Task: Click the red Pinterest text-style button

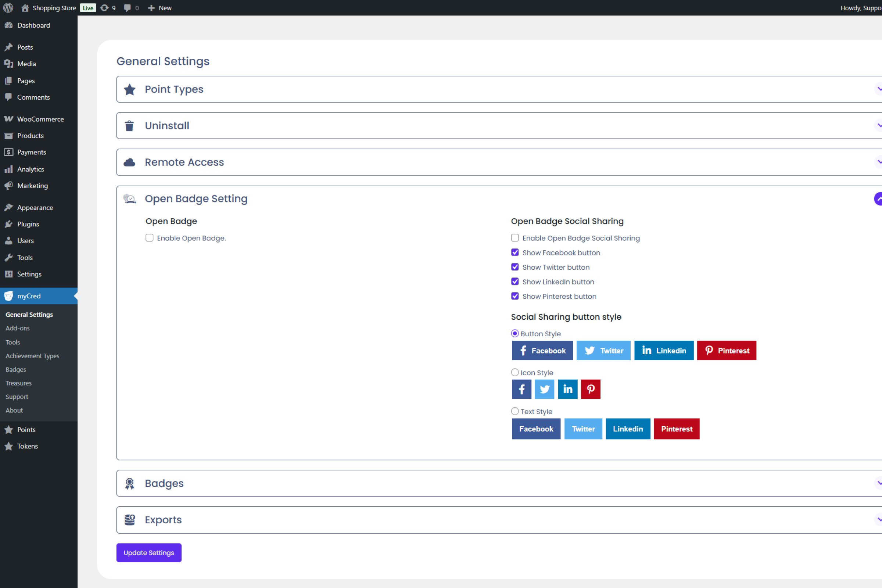Action: click(x=676, y=429)
